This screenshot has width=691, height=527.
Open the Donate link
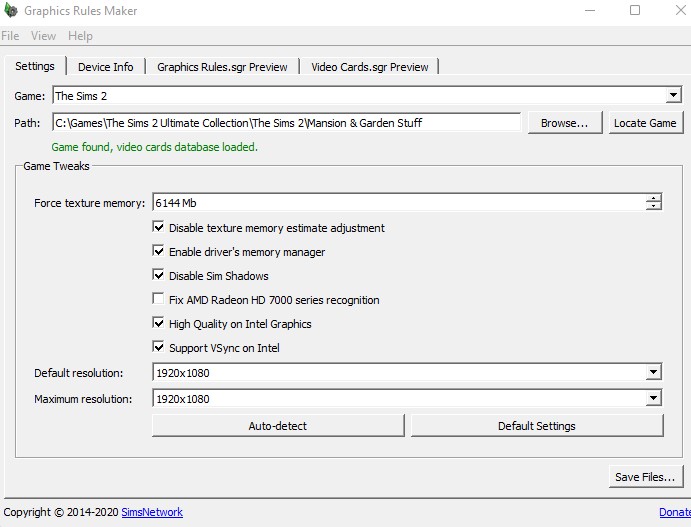pyautogui.click(x=675, y=512)
